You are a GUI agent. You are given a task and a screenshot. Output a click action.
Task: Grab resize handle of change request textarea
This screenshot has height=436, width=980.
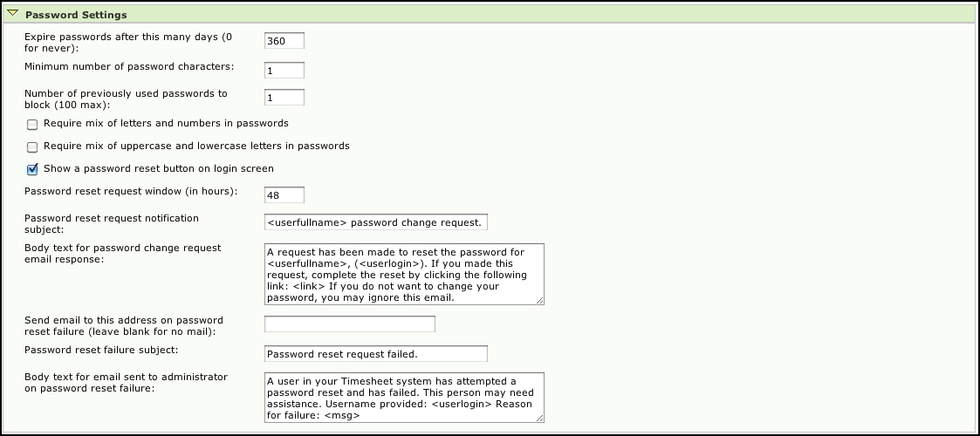pos(540,301)
